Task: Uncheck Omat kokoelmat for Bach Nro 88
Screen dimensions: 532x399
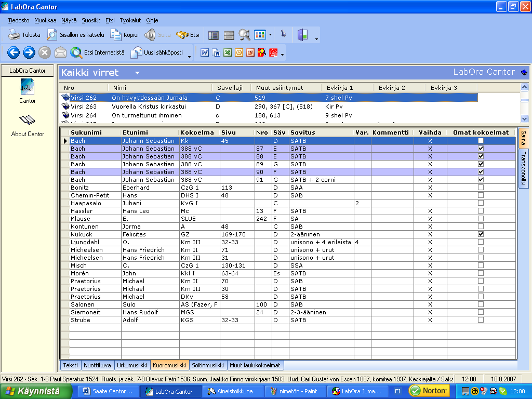Action: [x=481, y=156]
